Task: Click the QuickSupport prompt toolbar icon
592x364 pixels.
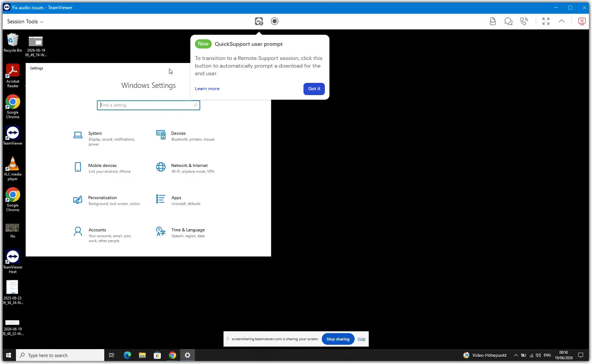Action: coord(259,21)
